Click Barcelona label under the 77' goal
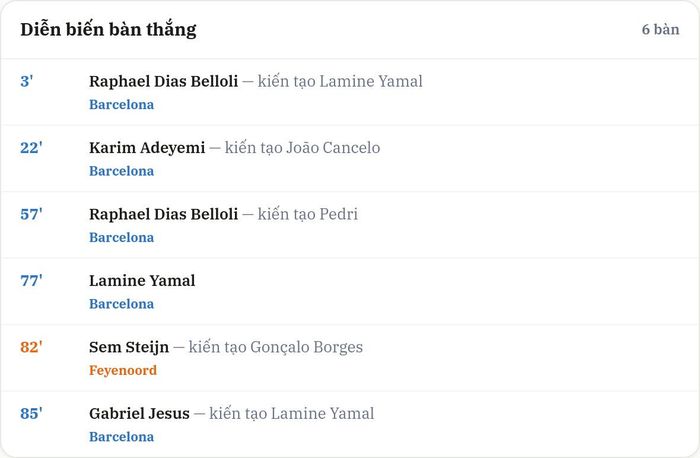The height and width of the screenshot is (458, 700). [121, 304]
